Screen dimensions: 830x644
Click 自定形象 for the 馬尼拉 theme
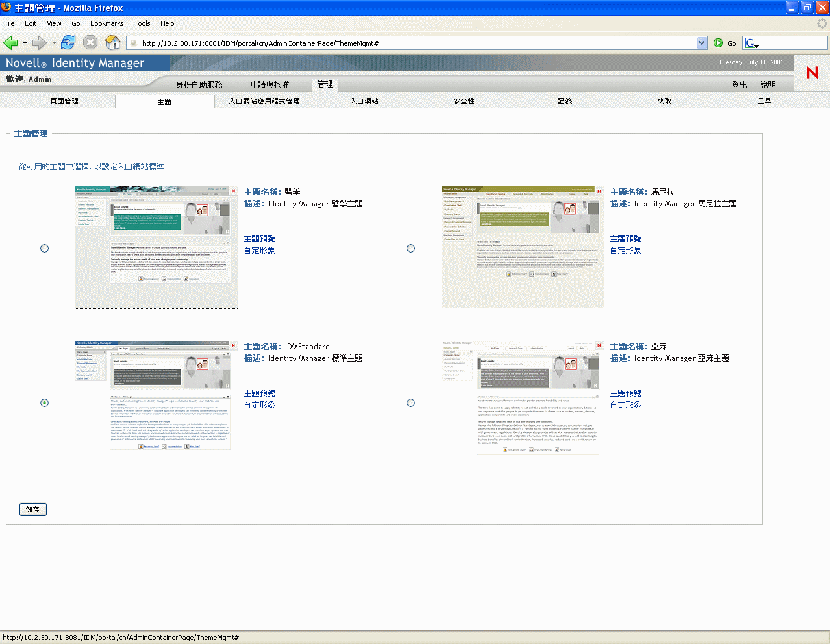(x=625, y=251)
